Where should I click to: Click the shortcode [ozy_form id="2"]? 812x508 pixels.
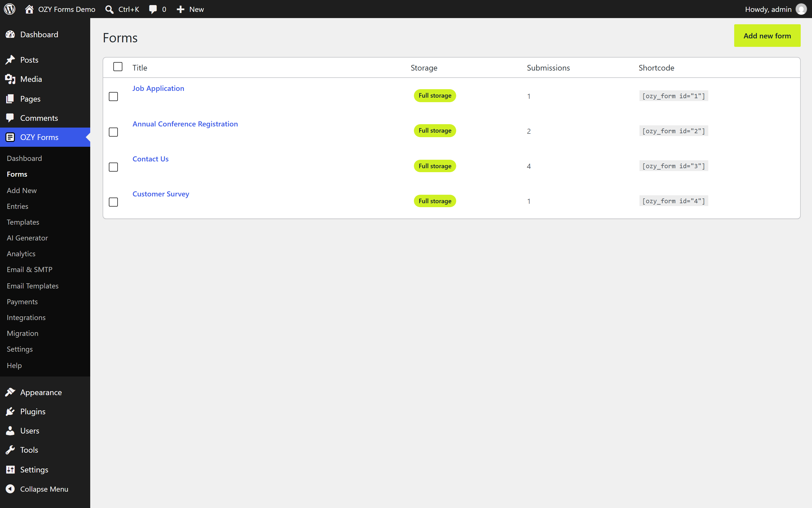click(673, 131)
